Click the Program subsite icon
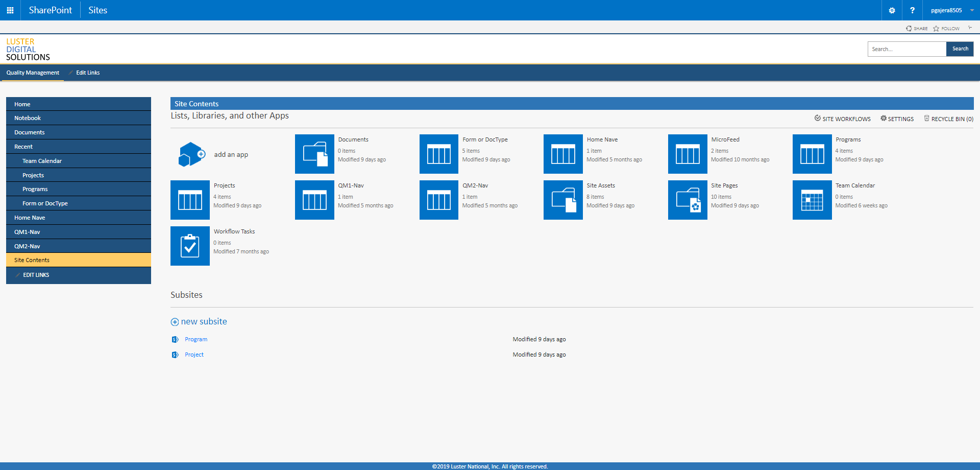 click(175, 339)
